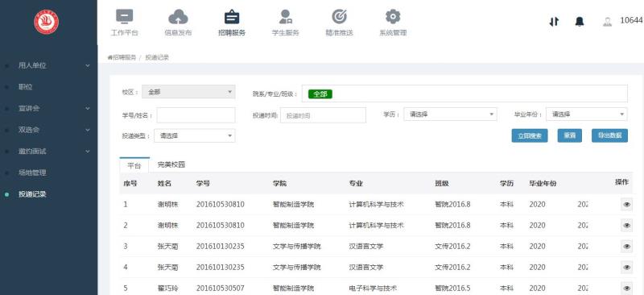View record 4 with the eye icon
Viewport: 644px width, 295px height.
point(627,267)
